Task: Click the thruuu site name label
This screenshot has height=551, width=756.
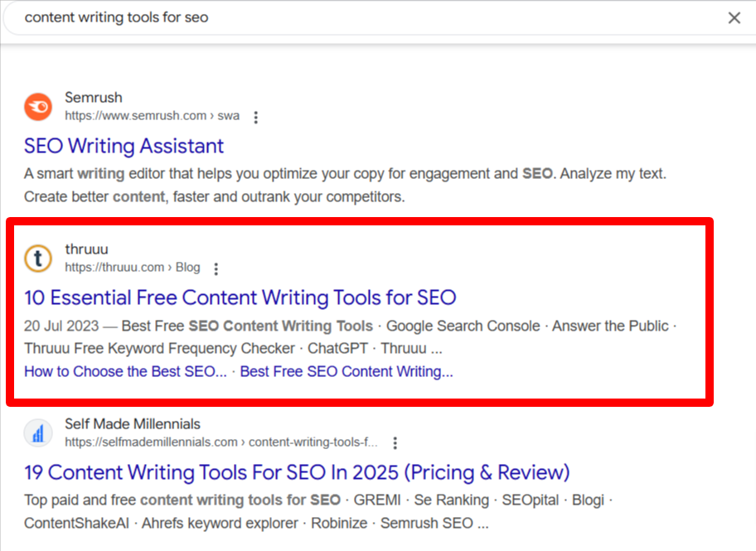Action: coord(87,249)
